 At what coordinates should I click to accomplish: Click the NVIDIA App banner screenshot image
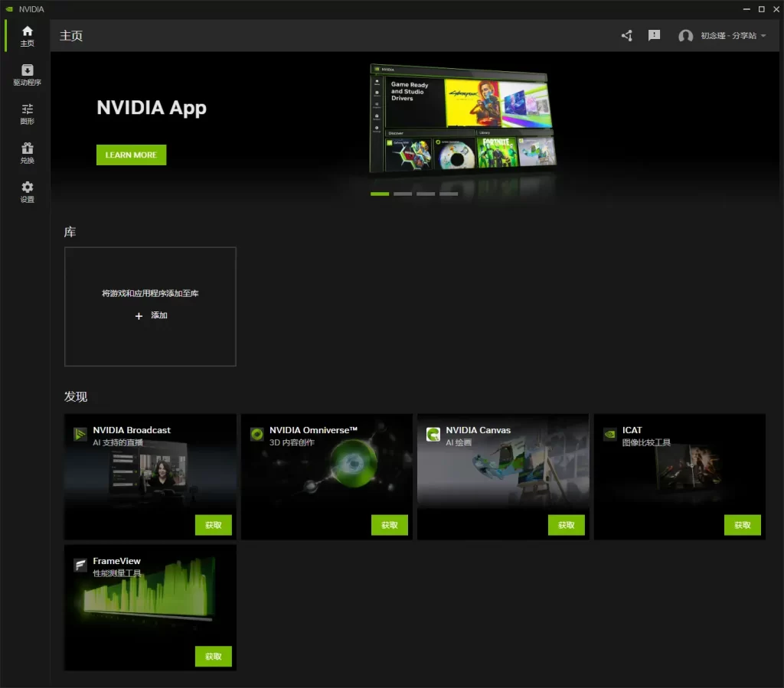tap(462, 119)
